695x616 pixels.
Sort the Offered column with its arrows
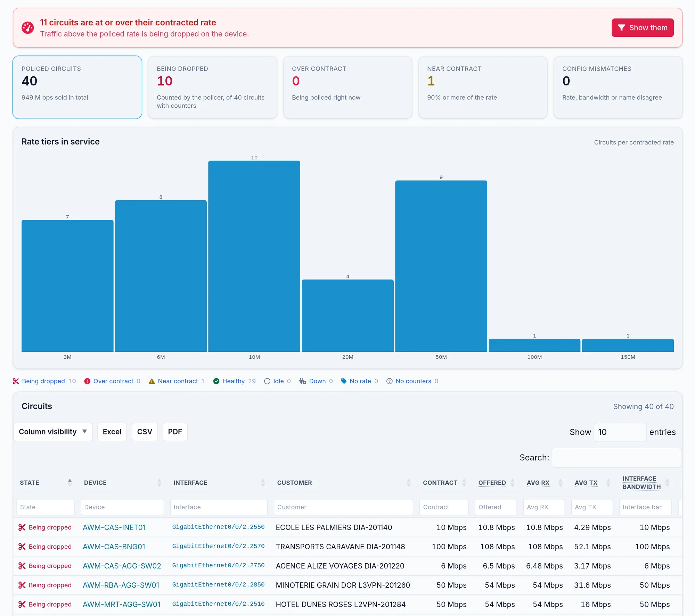pyautogui.click(x=513, y=483)
